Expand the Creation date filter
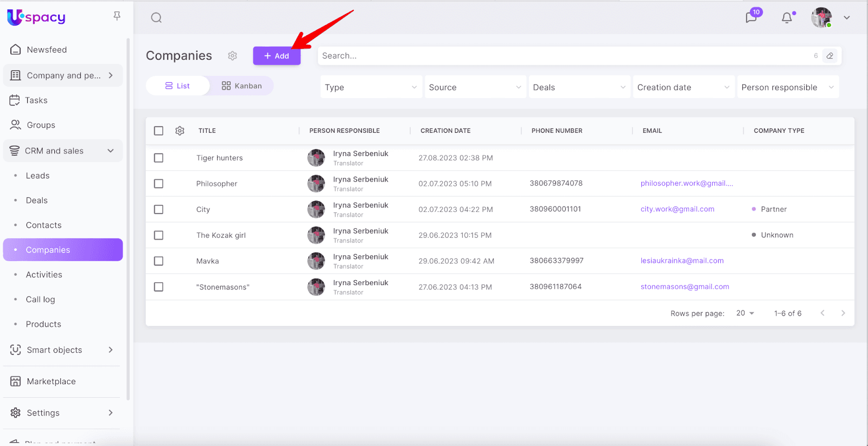 [x=683, y=87]
